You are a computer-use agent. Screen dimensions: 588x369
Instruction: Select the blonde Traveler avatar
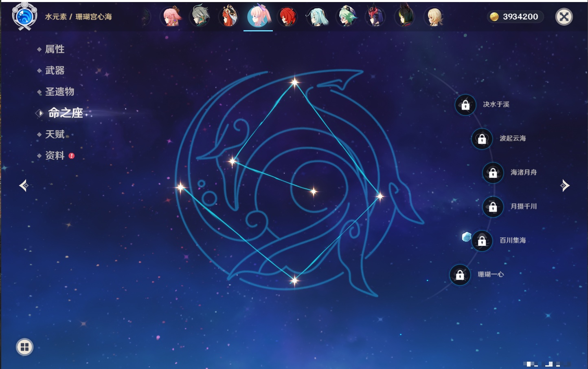(x=434, y=17)
